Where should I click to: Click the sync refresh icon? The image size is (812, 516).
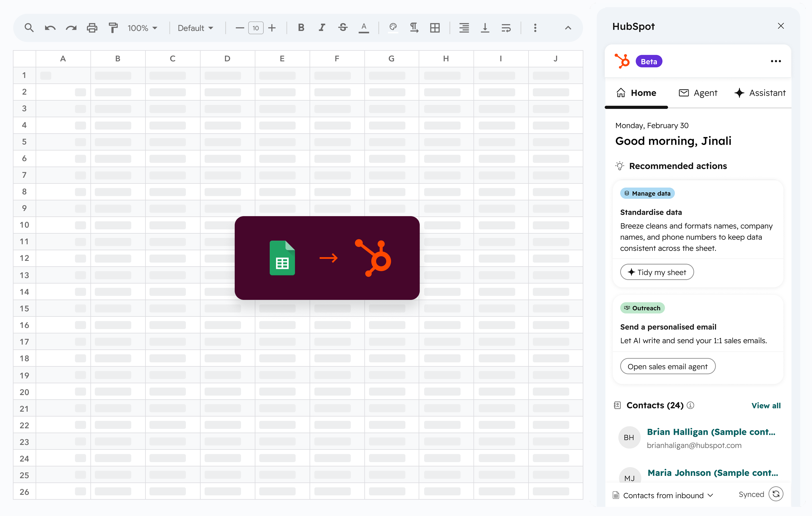click(x=776, y=494)
